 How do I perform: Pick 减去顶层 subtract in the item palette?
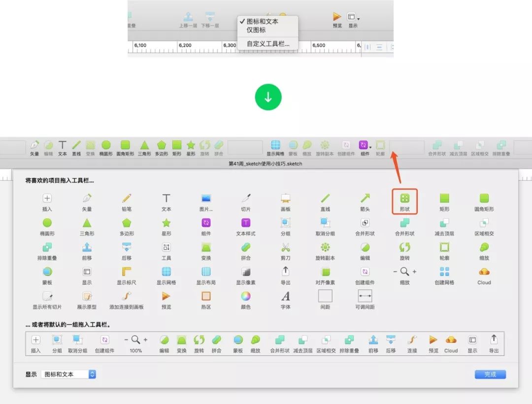444,227
